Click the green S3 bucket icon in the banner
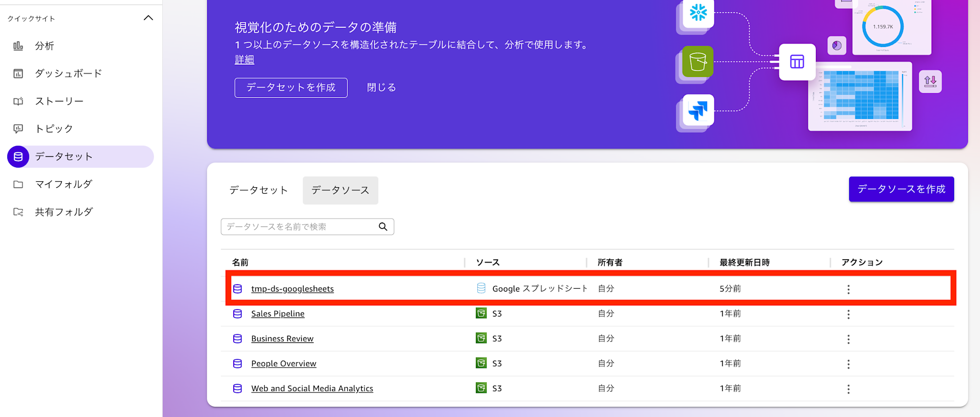 (698, 62)
